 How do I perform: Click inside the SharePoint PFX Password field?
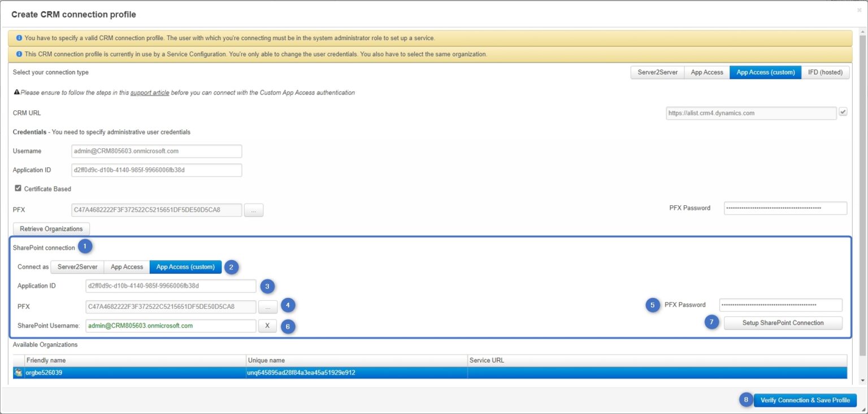point(782,305)
